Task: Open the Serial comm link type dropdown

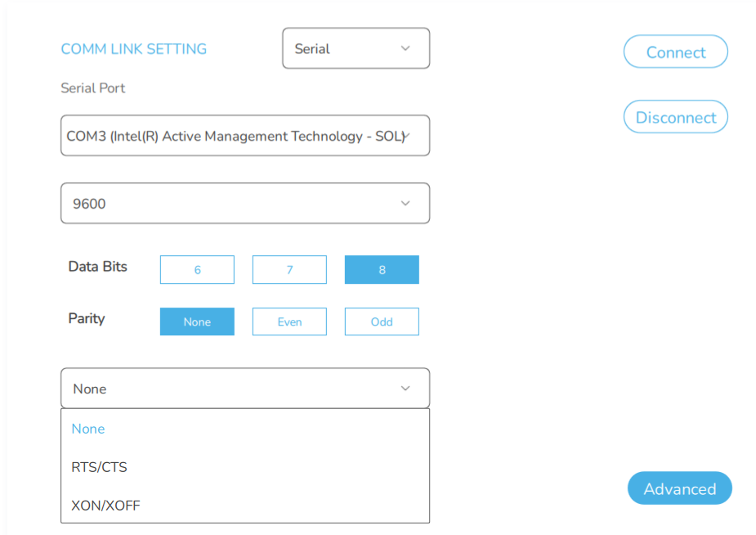Action: [355, 48]
